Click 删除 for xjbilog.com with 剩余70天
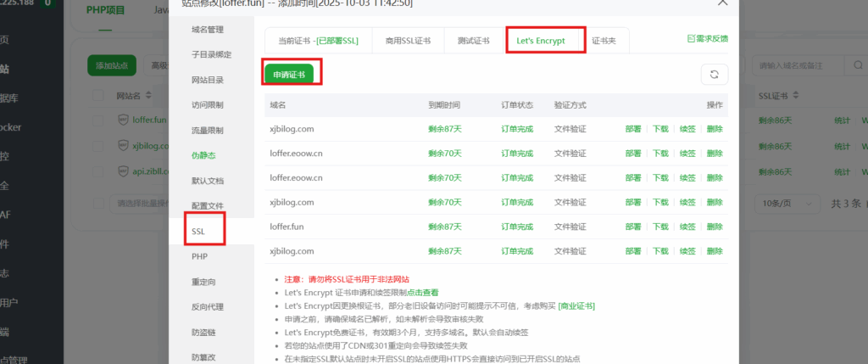Screen dimensions: 868x364 click(715, 202)
